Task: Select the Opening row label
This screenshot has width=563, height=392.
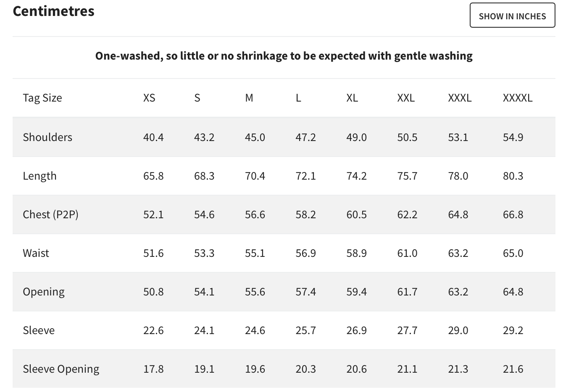Action: coord(44,292)
